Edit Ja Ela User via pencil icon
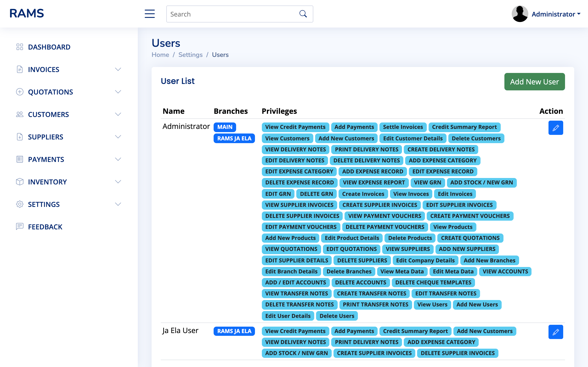 (556, 332)
